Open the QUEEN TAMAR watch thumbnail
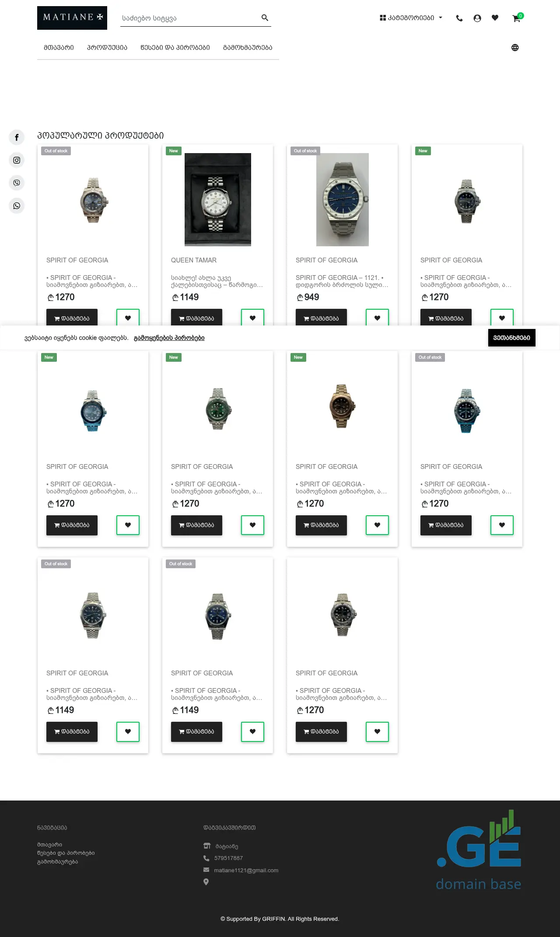 tap(218, 199)
